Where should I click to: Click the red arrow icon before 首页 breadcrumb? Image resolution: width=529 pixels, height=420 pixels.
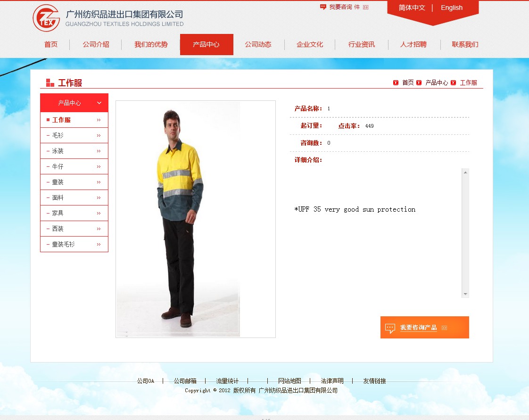[x=396, y=82]
